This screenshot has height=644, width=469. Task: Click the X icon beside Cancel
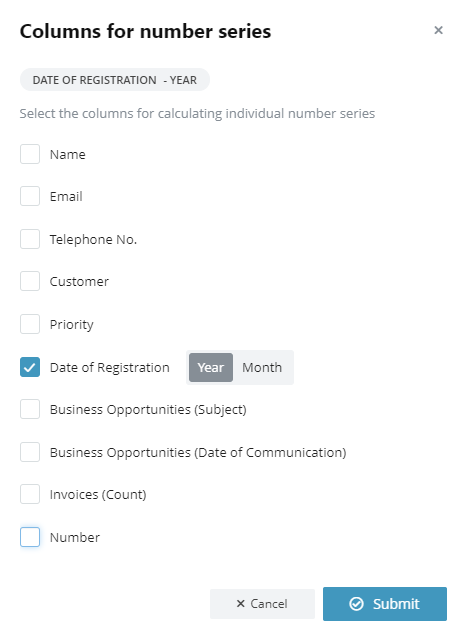click(241, 603)
